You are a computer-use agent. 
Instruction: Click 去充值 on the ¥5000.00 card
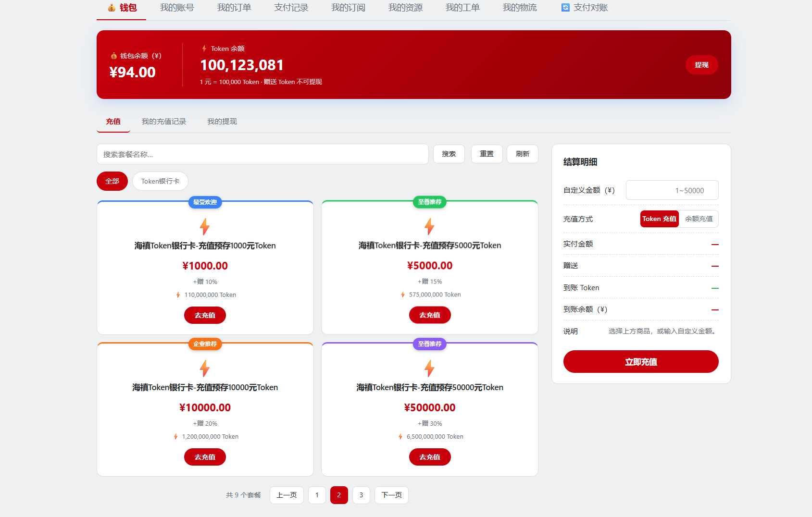(430, 315)
